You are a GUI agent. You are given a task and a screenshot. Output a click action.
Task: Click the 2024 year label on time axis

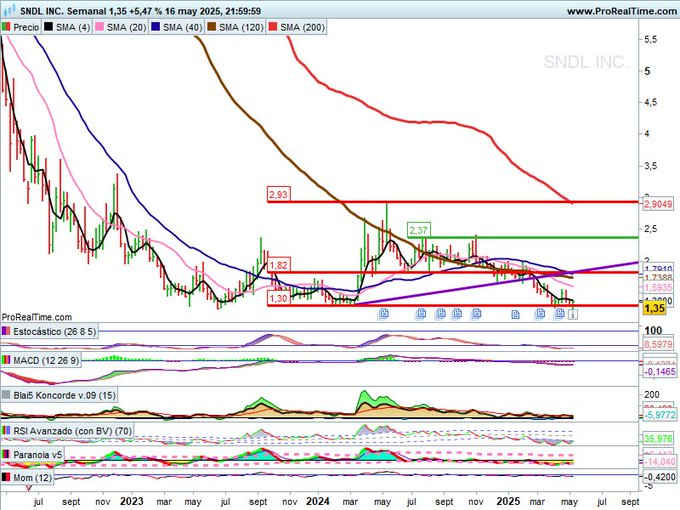pos(318,501)
